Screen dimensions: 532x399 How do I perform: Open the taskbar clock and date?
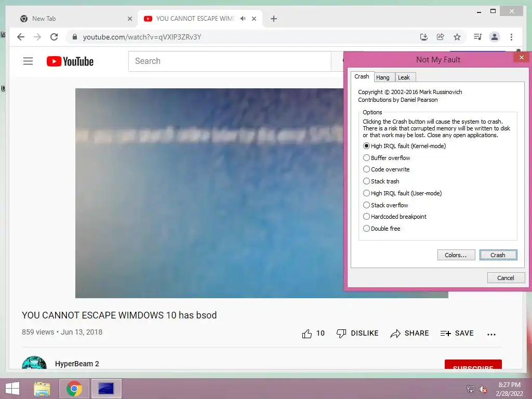point(509,389)
